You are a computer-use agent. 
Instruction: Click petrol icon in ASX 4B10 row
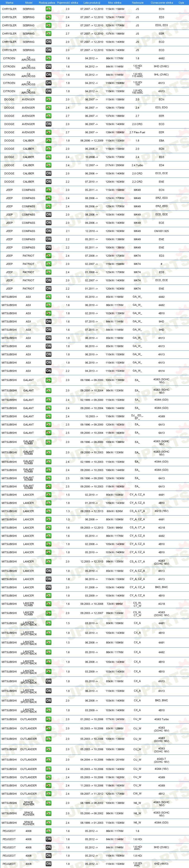click(49, 313)
